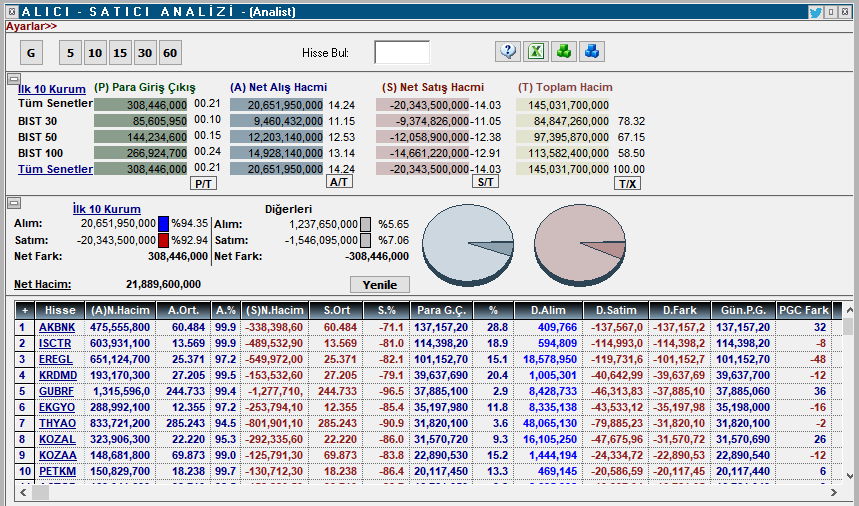
Task: Open THYAO stock link
Action: [x=58, y=423]
